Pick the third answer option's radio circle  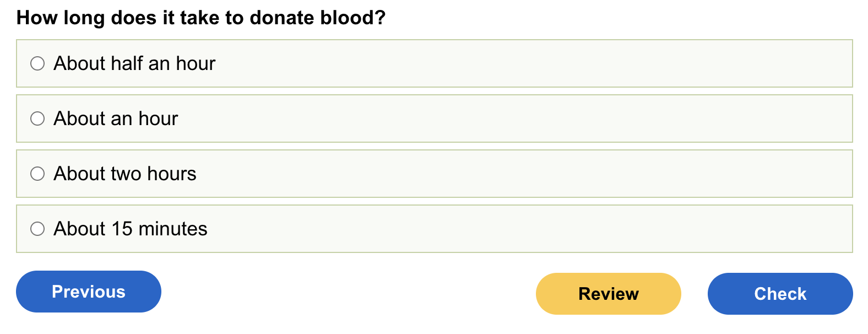click(37, 174)
